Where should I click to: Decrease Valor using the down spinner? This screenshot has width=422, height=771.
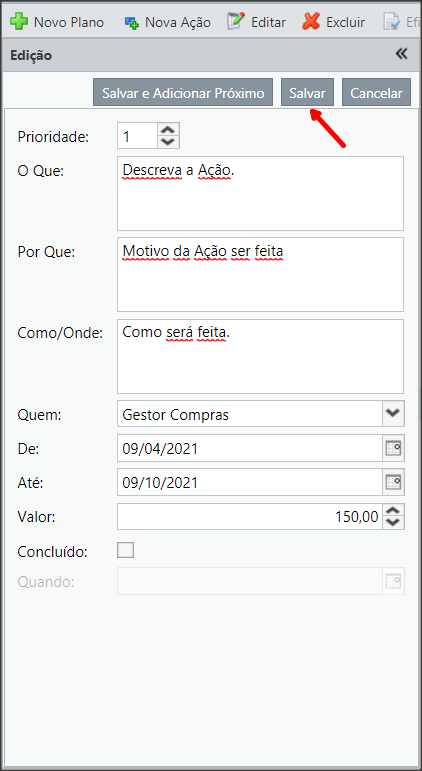[393, 523]
